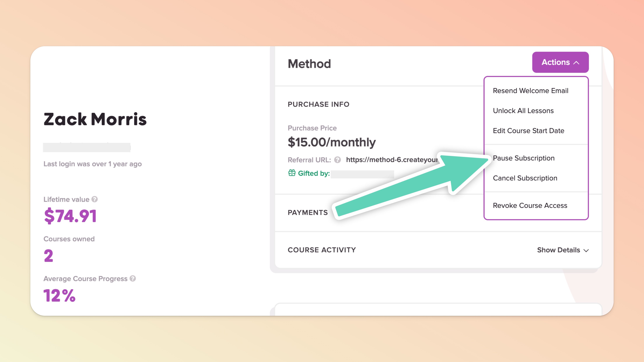Select Resend Welcome Email
Viewport: 644px width, 362px height.
531,91
